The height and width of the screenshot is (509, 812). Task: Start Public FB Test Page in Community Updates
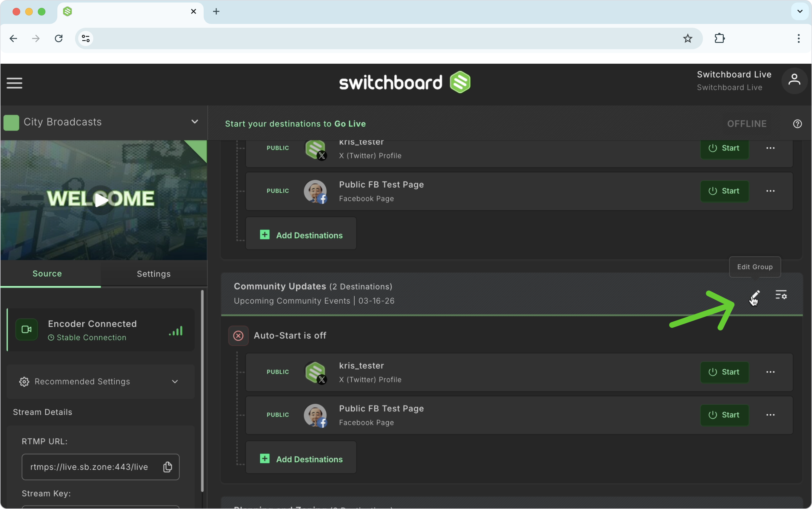(x=725, y=415)
